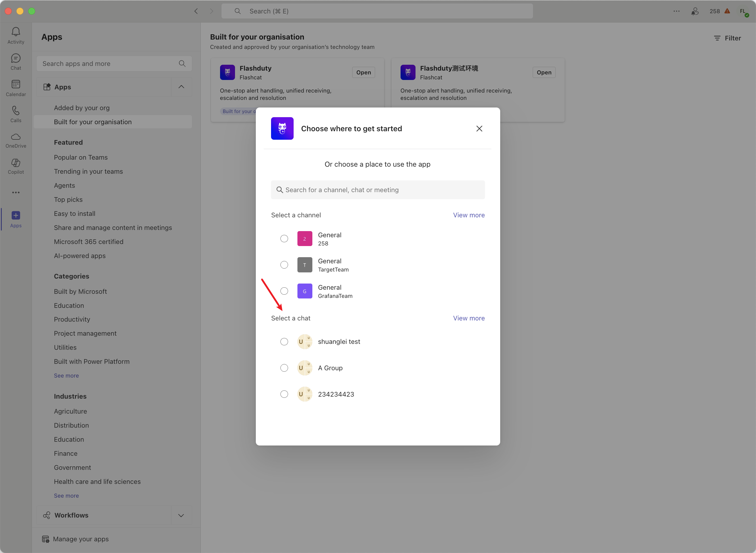Open Added by your org

pos(82,108)
